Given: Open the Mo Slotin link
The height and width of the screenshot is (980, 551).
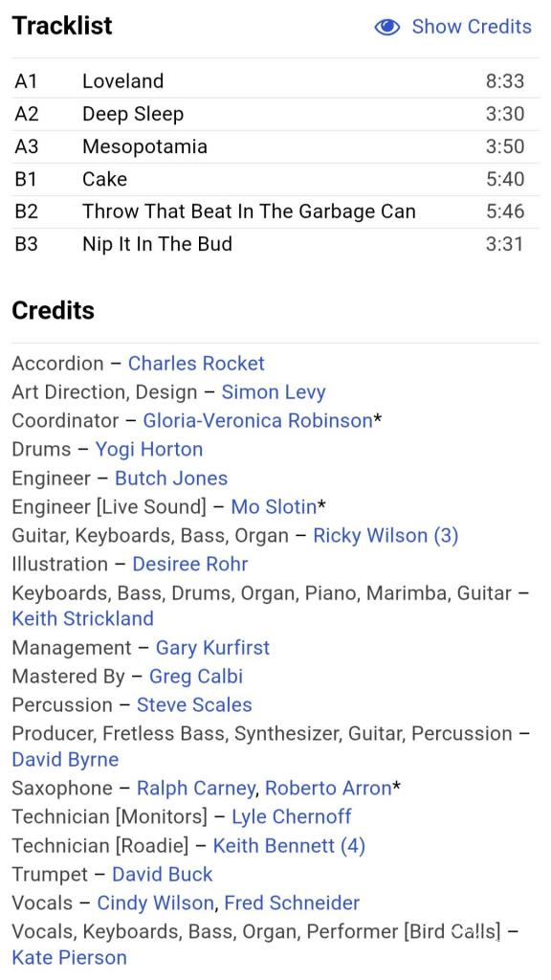Looking at the screenshot, I should coord(274,507).
